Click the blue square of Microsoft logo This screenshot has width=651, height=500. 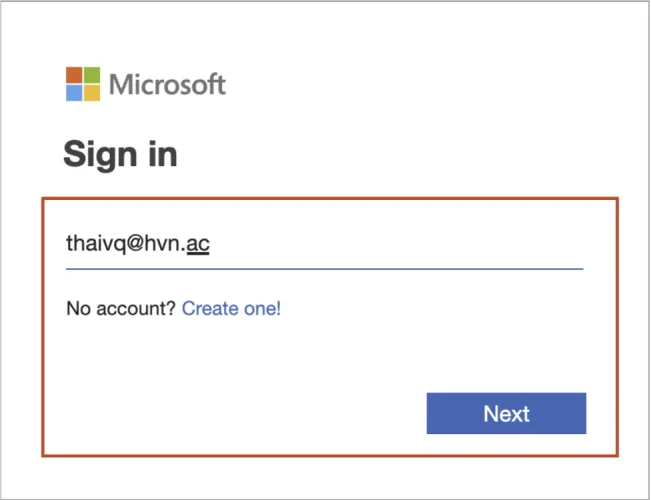74,93
